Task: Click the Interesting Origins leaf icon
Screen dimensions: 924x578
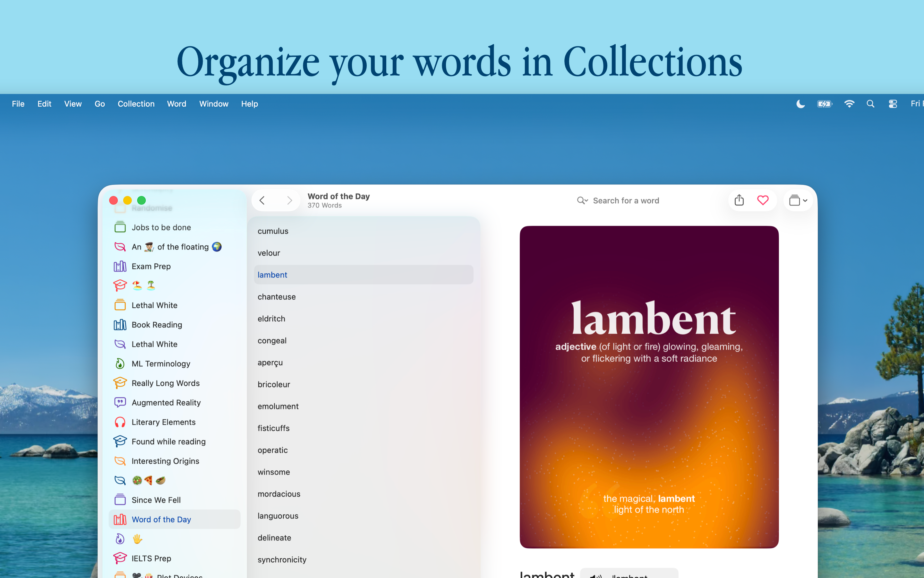Action: [x=120, y=461]
